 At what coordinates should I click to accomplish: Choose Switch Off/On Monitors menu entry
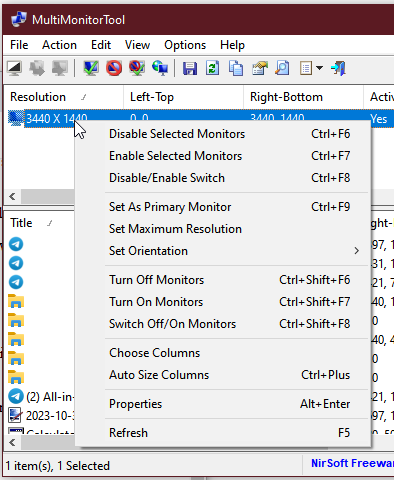click(223, 324)
